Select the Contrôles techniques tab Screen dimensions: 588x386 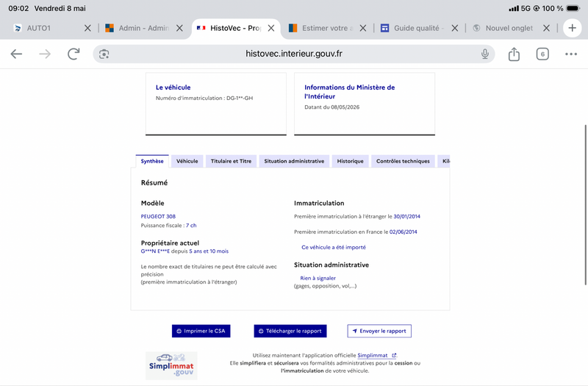(403, 161)
